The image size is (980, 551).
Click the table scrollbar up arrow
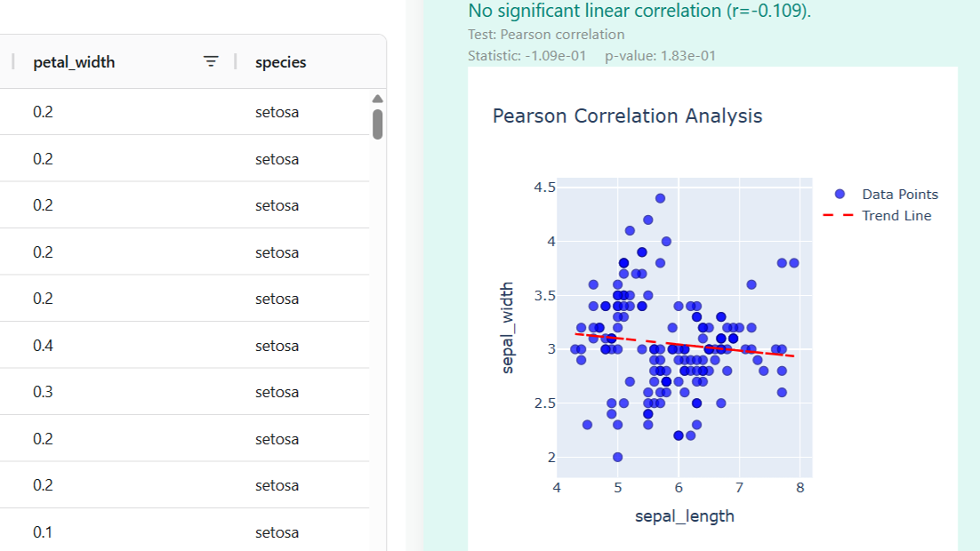(x=377, y=99)
